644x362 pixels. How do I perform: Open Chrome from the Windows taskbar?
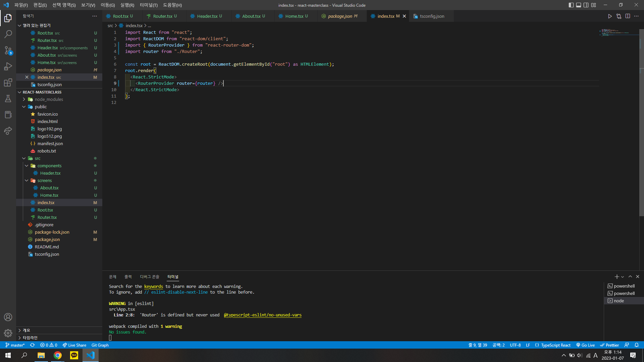58,355
